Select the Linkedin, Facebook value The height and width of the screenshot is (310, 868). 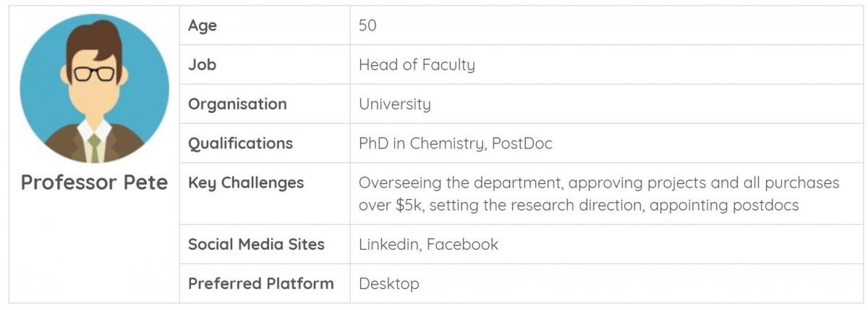[429, 244]
